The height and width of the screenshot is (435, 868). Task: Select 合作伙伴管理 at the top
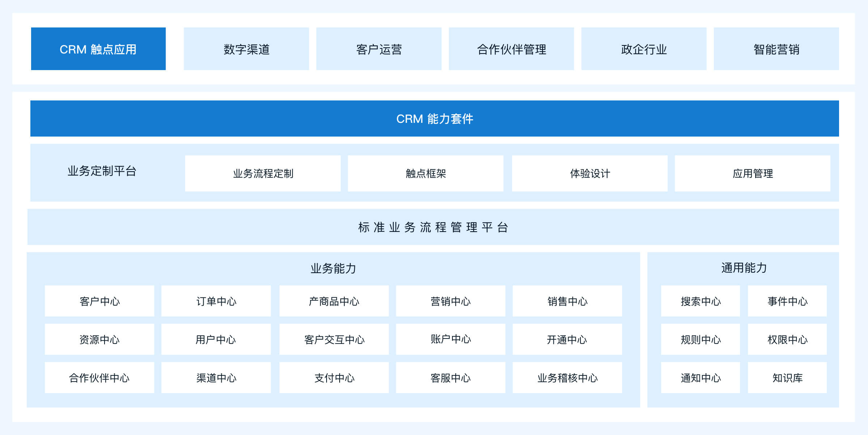[511, 49]
